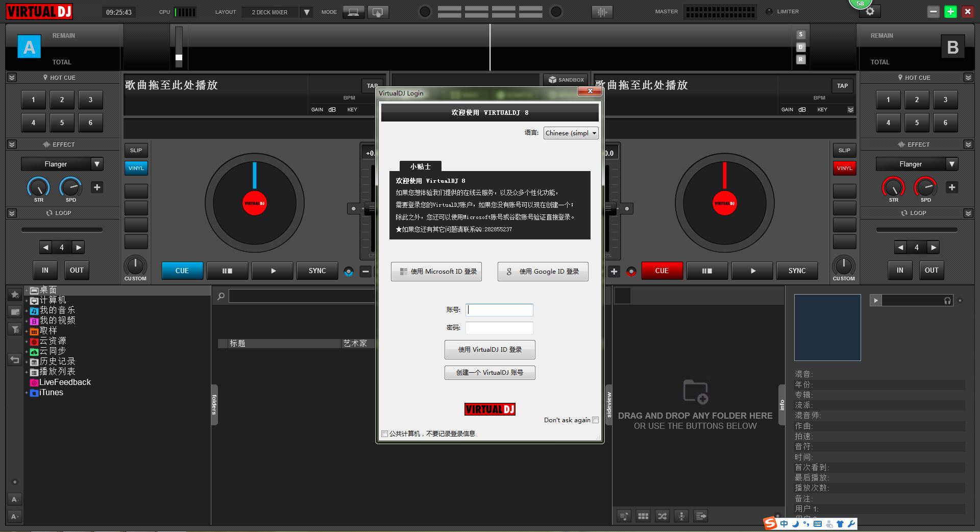Toggle SANDBOX mode
The width and height of the screenshot is (980, 532).
pyautogui.click(x=566, y=80)
